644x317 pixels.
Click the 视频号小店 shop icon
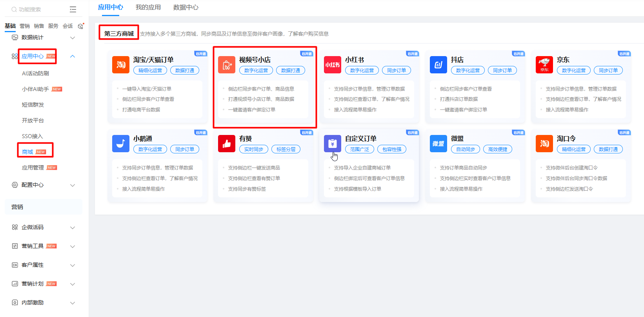(x=227, y=65)
